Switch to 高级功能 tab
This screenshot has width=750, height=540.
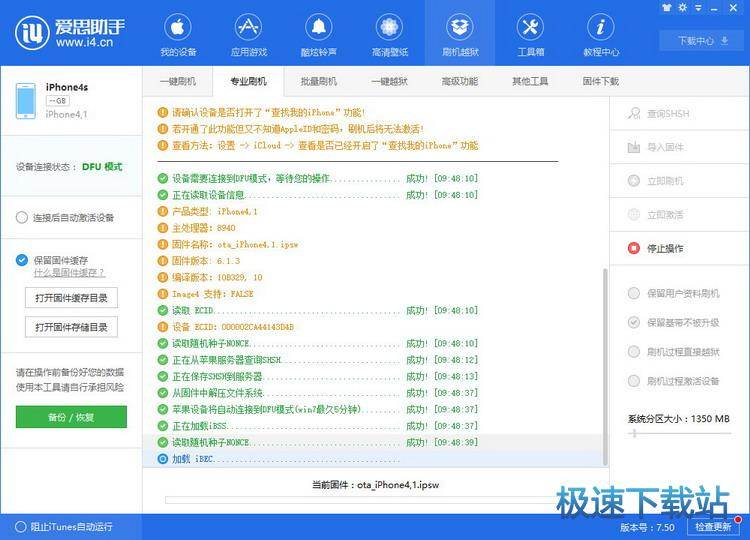(x=460, y=81)
